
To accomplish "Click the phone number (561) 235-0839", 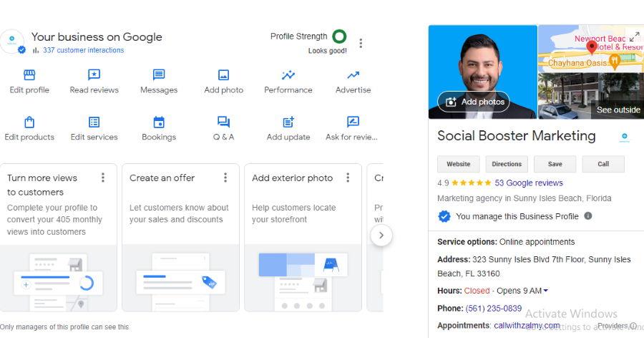I will pos(493,309).
